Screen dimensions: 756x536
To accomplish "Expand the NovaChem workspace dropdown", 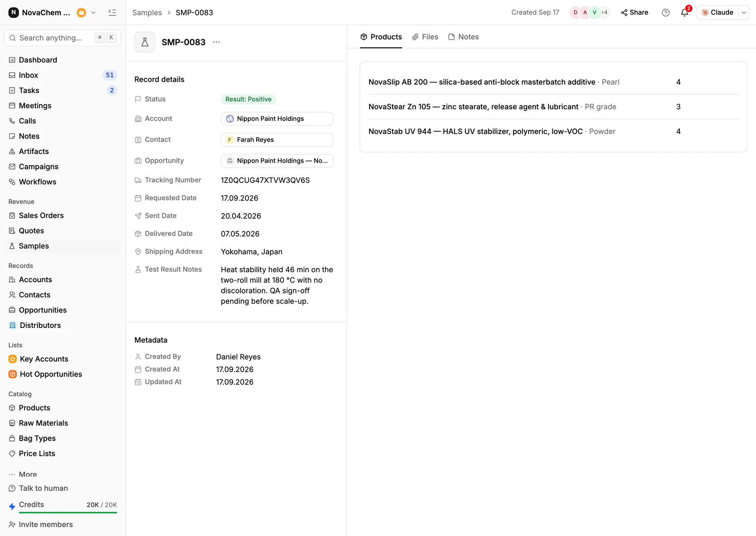I will coord(94,13).
